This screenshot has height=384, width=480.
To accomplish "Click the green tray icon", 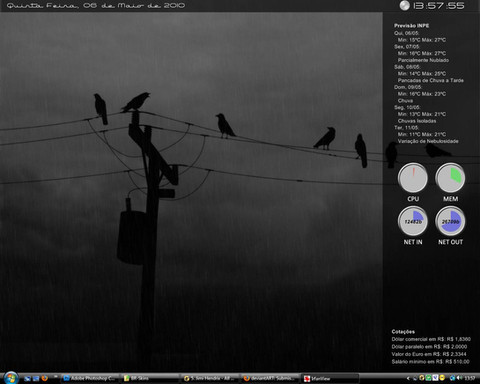I will (x=428, y=378).
